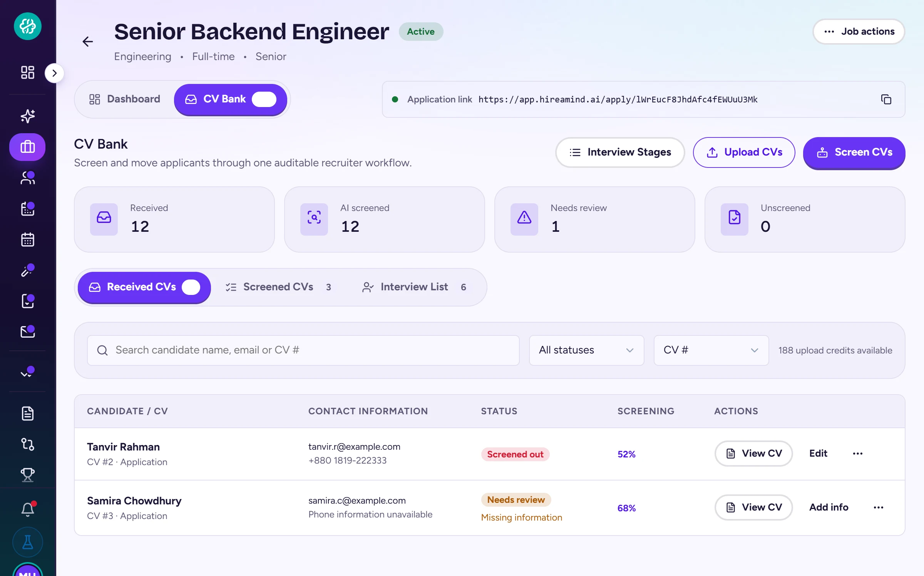Click the 68% screening score
924x576 pixels.
pos(627,508)
